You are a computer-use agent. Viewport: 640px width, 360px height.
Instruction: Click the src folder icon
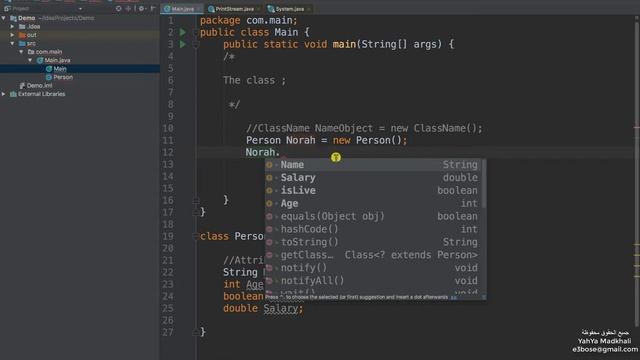click(22, 43)
